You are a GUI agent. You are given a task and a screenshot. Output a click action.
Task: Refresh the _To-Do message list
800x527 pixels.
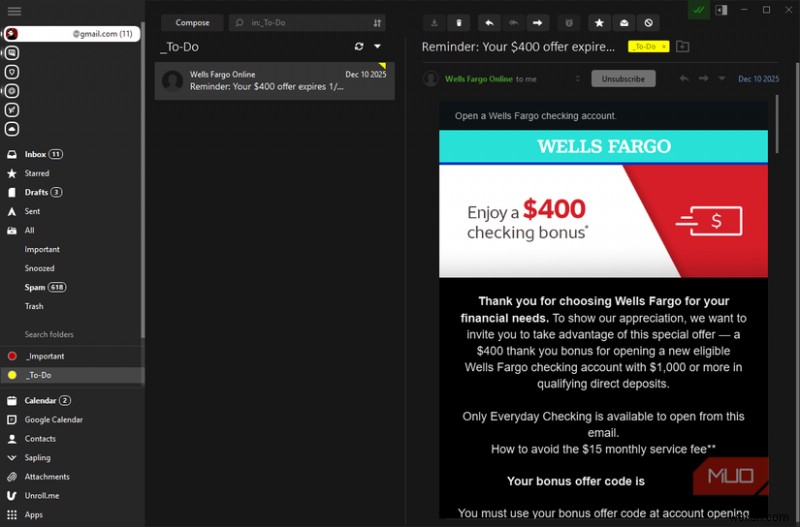coord(359,46)
